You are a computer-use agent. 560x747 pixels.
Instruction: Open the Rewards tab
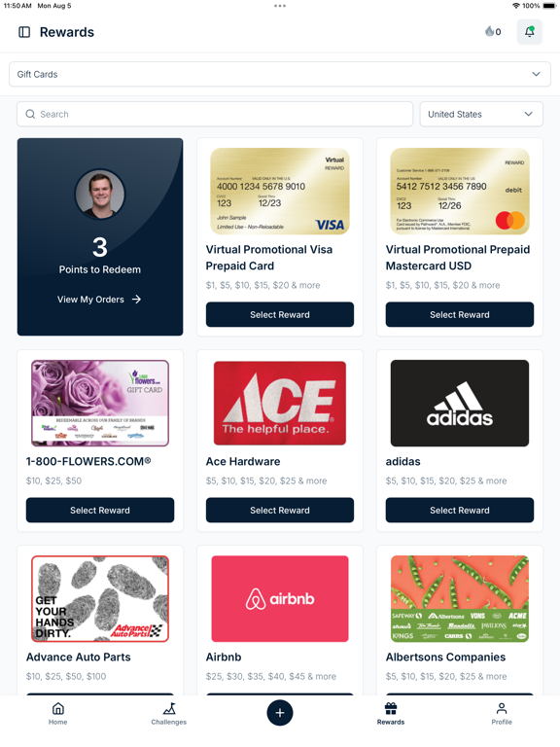pyautogui.click(x=391, y=713)
